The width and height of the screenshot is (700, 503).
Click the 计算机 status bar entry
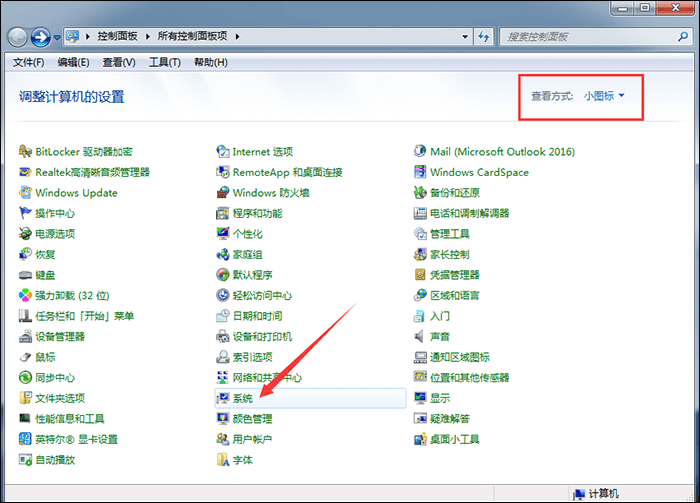pyautogui.click(x=596, y=494)
